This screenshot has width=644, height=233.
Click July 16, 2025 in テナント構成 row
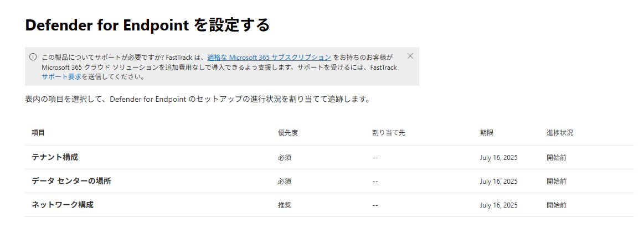coord(498,158)
